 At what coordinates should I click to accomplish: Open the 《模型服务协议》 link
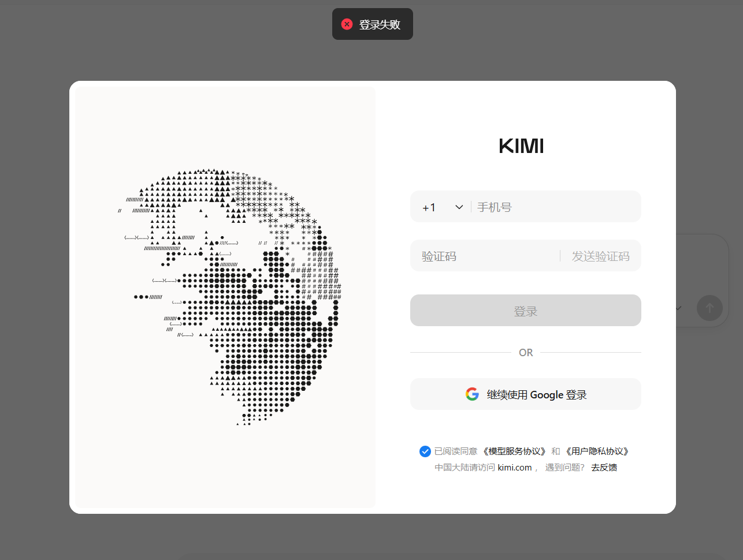[515, 451]
